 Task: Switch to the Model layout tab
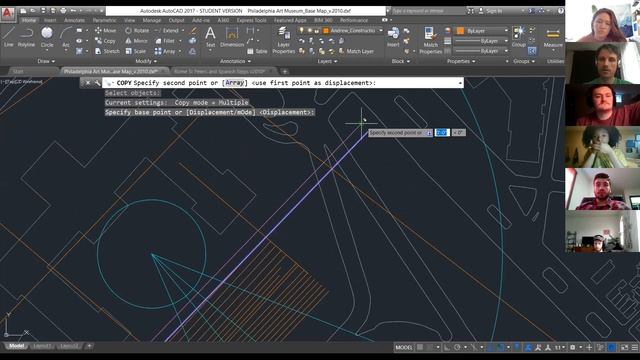click(x=16, y=346)
